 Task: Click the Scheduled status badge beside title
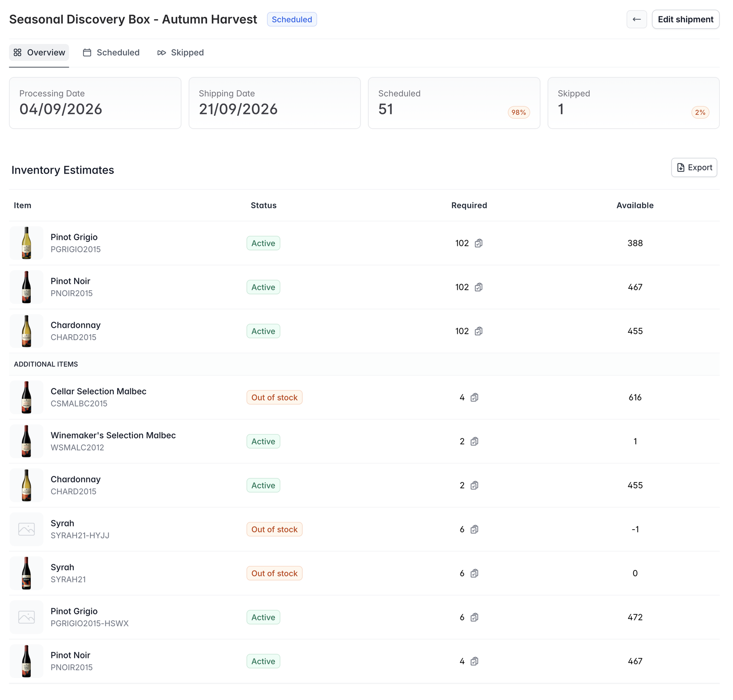tap(292, 19)
